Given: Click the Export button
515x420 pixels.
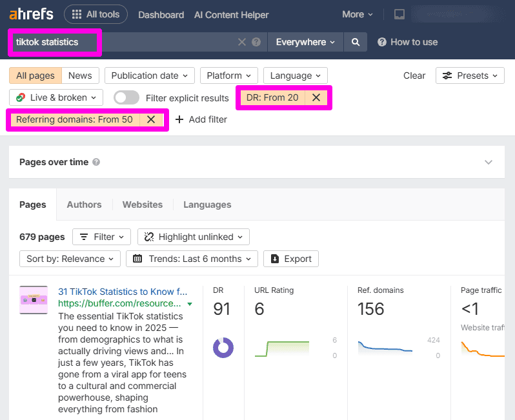Looking at the screenshot, I should [291, 259].
